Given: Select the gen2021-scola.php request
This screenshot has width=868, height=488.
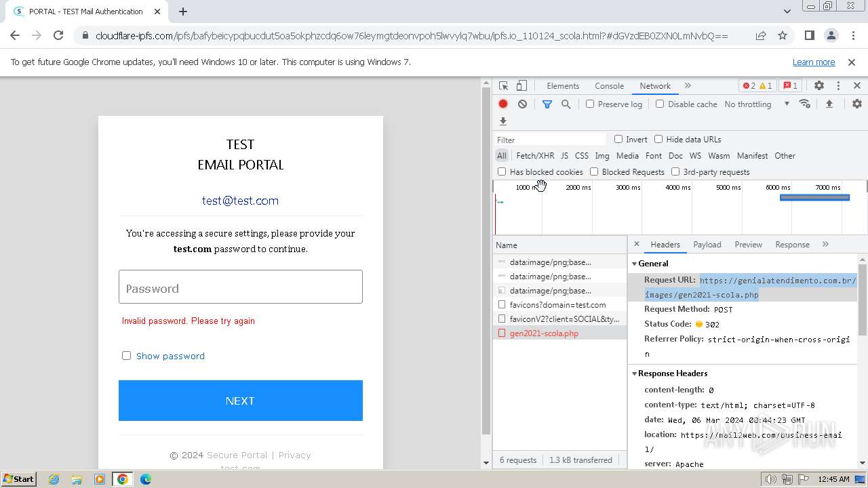Looking at the screenshot, I should [559, 333].
